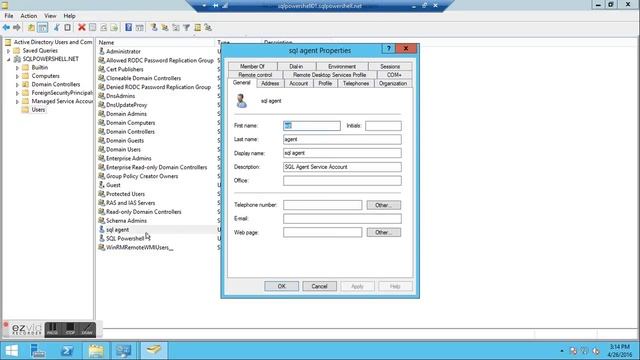The image size is (640, 360).
Task: Click Other button next to Telephone number
Action: pos(383,205)
